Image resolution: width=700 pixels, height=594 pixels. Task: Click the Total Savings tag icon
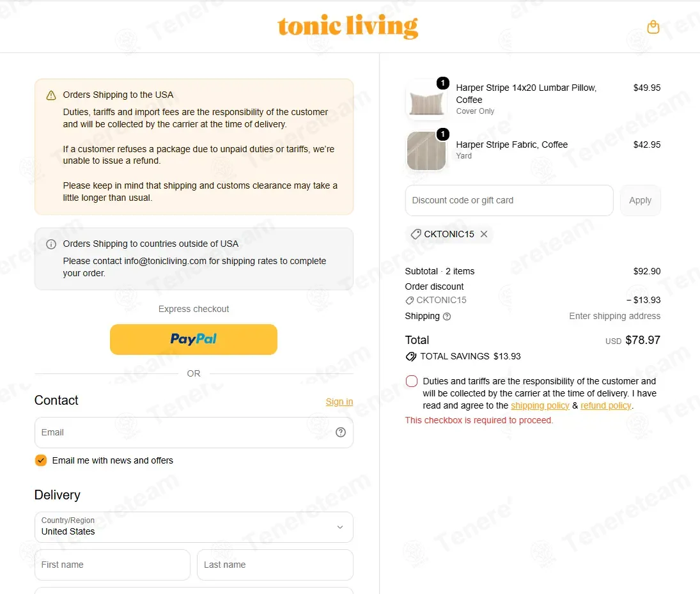coord(410,356)
